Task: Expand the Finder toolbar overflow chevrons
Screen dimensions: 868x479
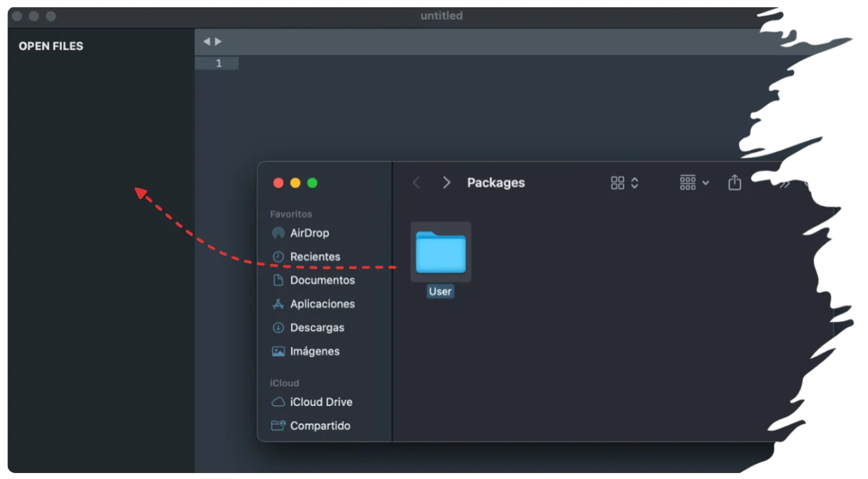Action: pyautogui.click(x=784, y=184)
